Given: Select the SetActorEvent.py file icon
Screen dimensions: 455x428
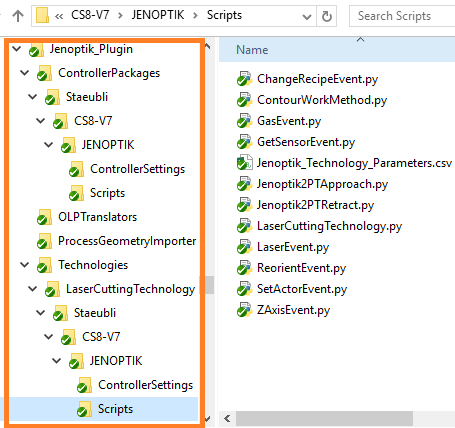Looking at the screenshot, I should tap(244, 289).
